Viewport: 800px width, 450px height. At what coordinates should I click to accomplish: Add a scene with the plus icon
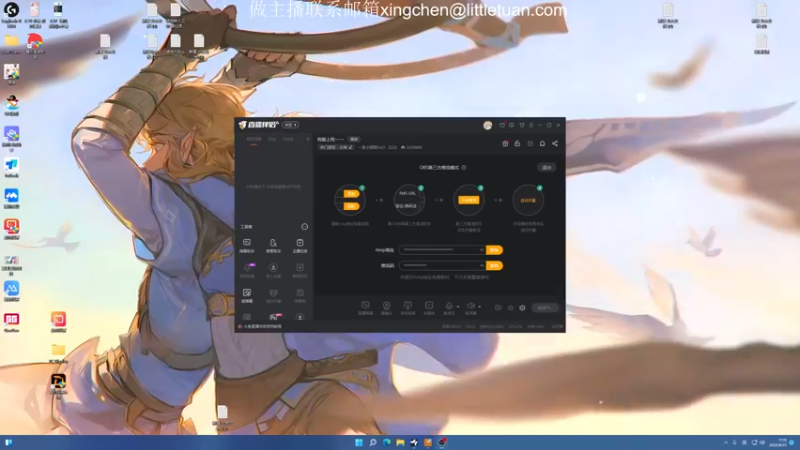coord(308,139)
